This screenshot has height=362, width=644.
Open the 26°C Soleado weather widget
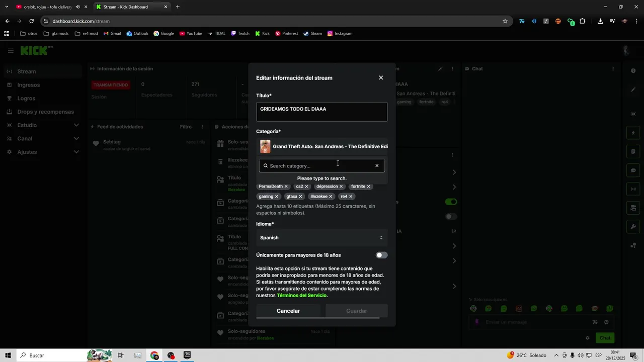tap(527, 355)
